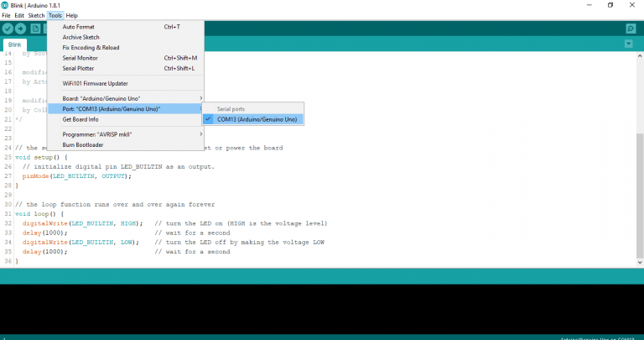
Task: Close the Arduino window
Action: [632, 5]
